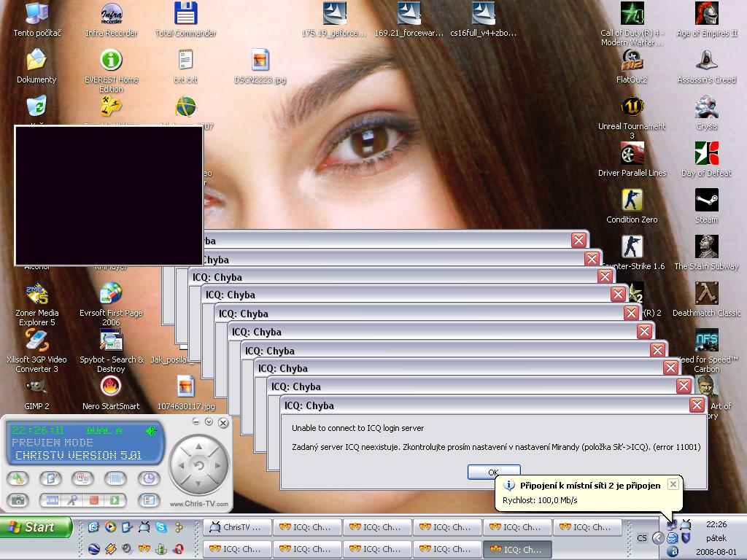Click OK in the ICQ error dialog
Screen dimensions: 747x560
[493, 472]
